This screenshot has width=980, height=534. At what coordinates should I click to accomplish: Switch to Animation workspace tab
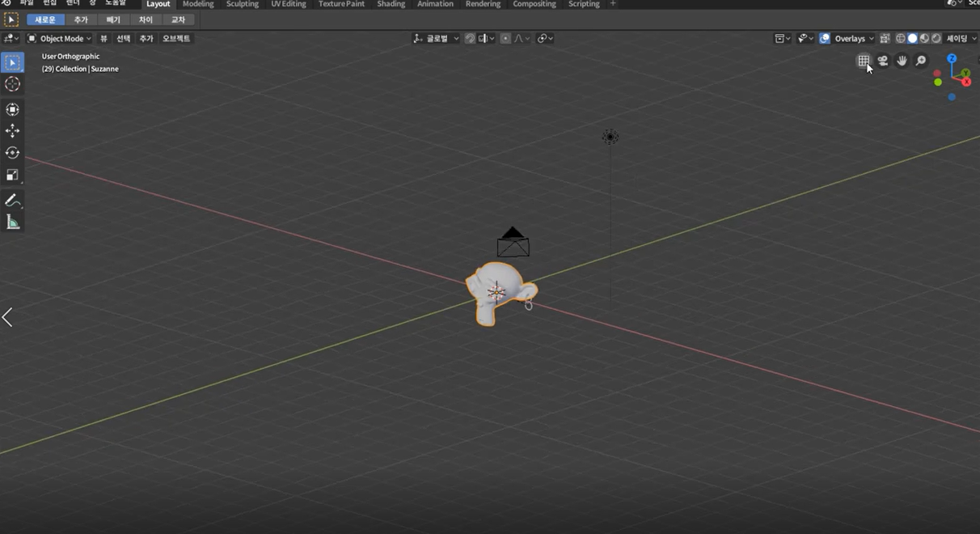tap(435, 4)
